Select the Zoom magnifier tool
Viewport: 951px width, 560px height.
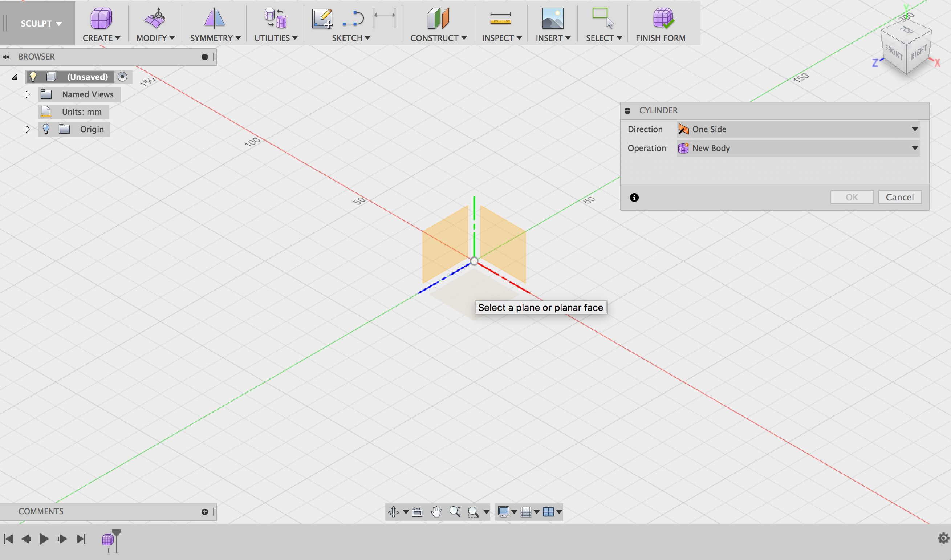[x=455, y=512]
